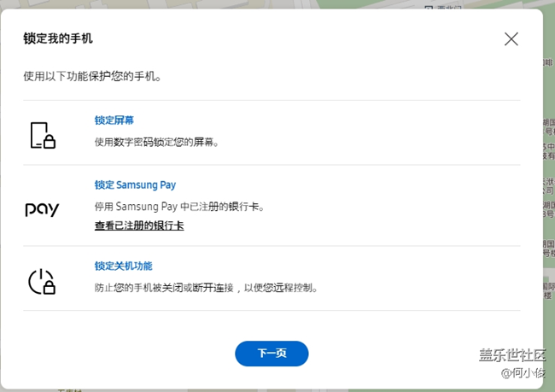Select the text 使用数字密码锁定您的屏幕。
Screen dimensions: 555x392
156,143
